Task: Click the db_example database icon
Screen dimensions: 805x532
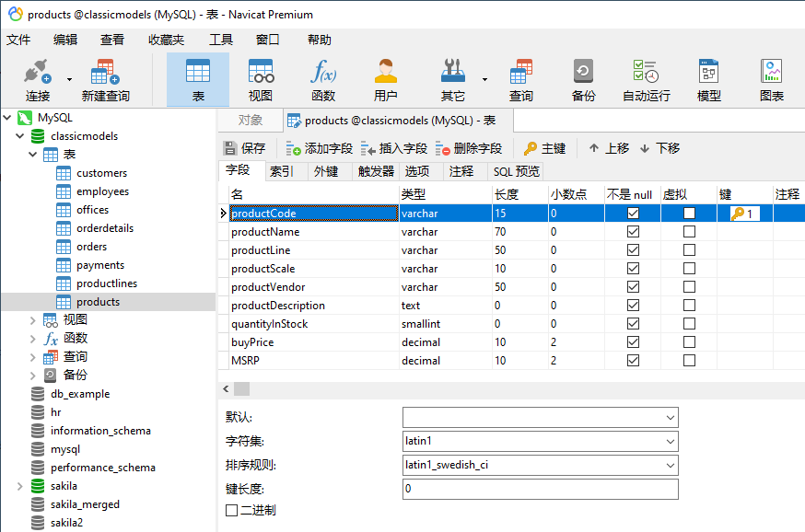Action: (x=38, y=394)
